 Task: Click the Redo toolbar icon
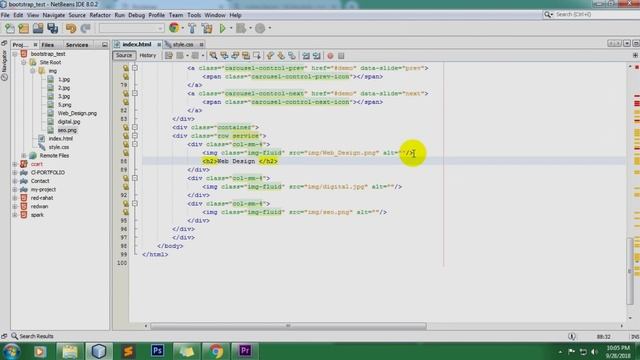85,28
